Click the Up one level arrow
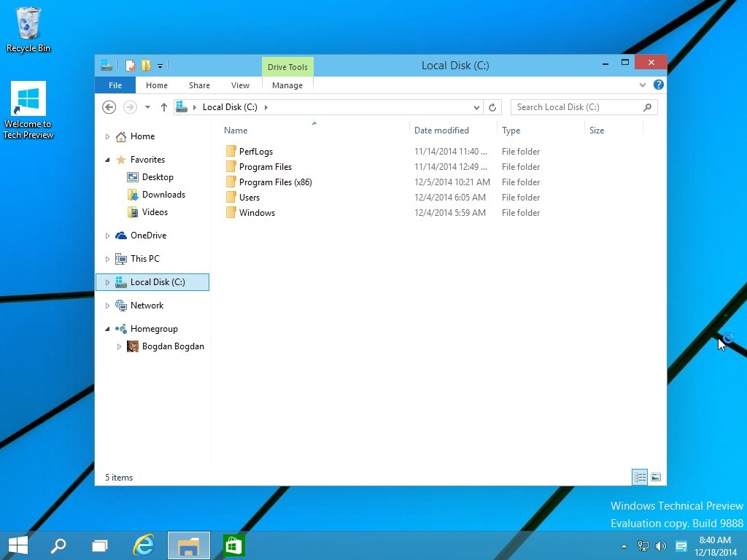This screenshot has height=560, width=747. (x=163, y=107)
